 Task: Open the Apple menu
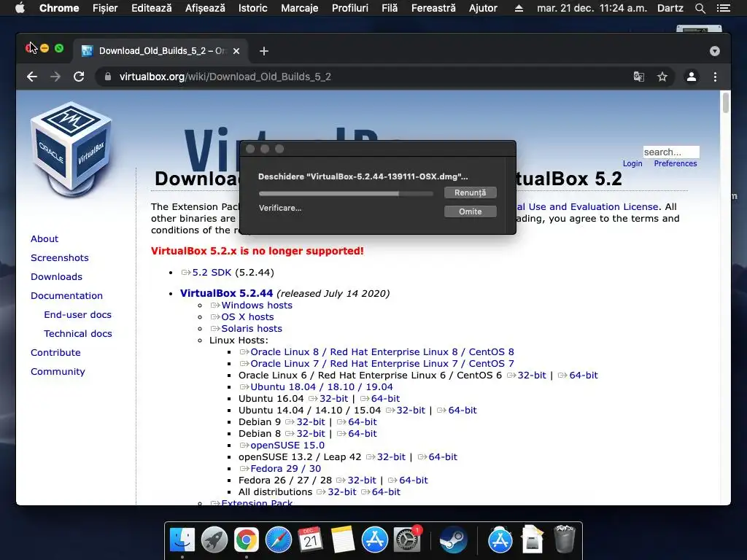click(x=20, y=8)
